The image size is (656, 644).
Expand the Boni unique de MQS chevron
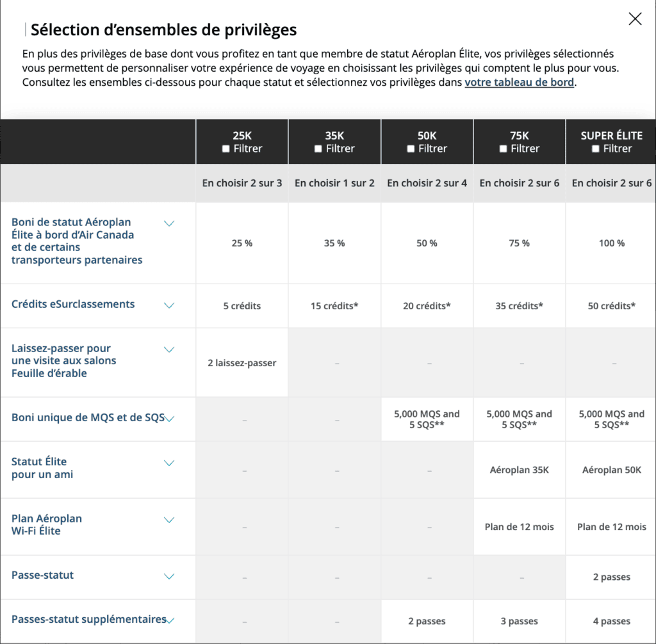170,419
